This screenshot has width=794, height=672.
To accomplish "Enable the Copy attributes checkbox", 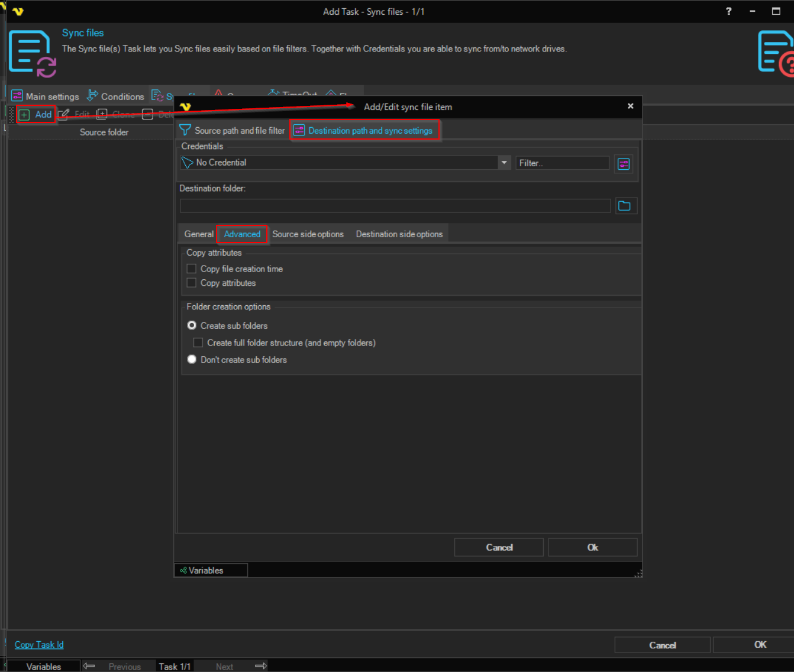I will [x=192, y=283].
